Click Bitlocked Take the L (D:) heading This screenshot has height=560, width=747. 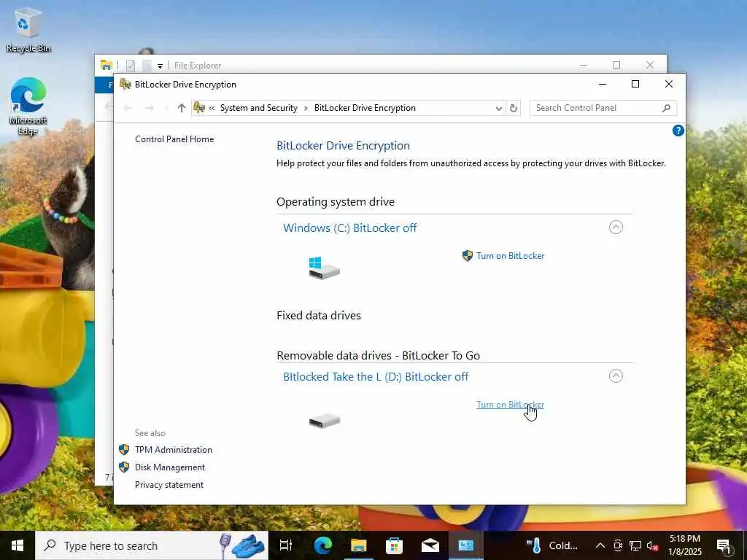(376, 377)
